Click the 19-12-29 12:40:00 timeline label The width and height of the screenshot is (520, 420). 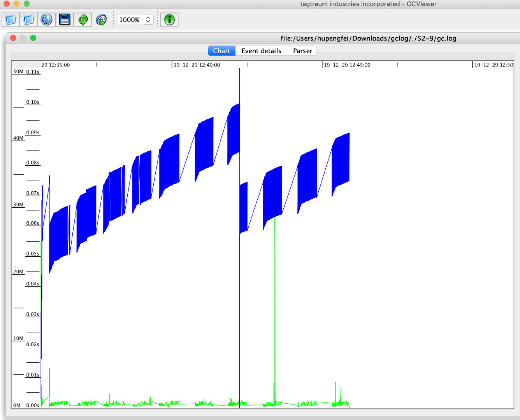[197, 65]
